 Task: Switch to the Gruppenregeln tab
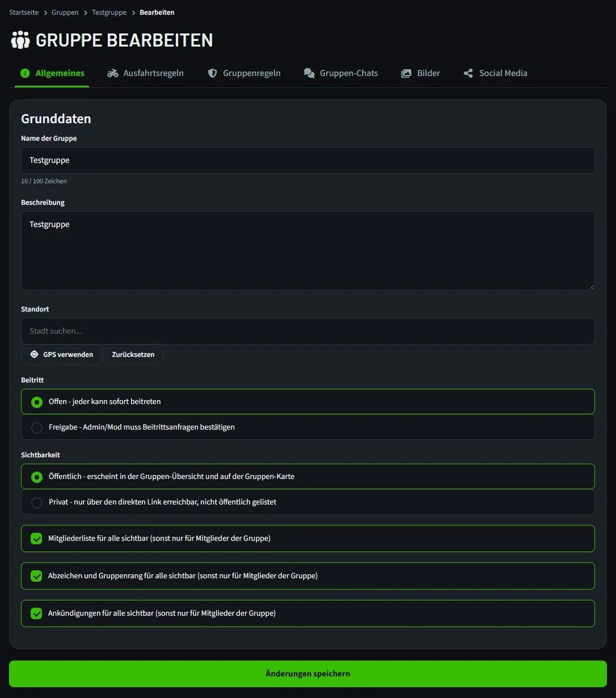pos(244,73)
